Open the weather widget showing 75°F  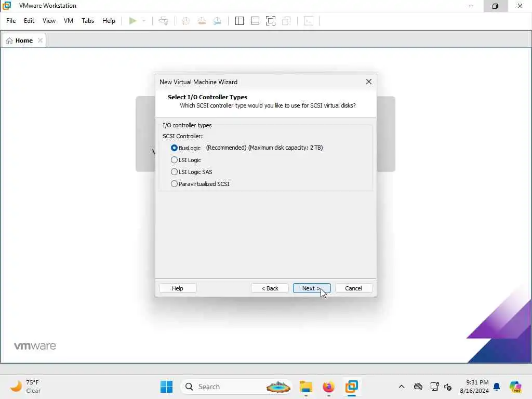25,387
